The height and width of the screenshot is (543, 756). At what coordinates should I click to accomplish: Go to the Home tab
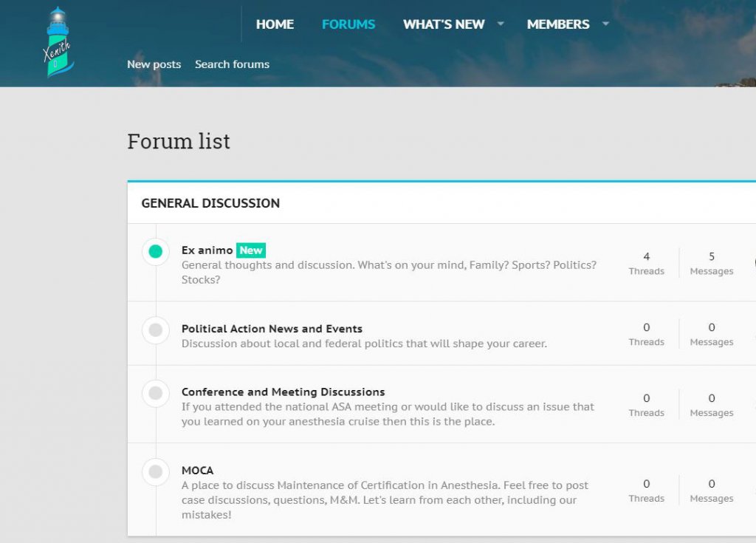click(x=275, y=24)
